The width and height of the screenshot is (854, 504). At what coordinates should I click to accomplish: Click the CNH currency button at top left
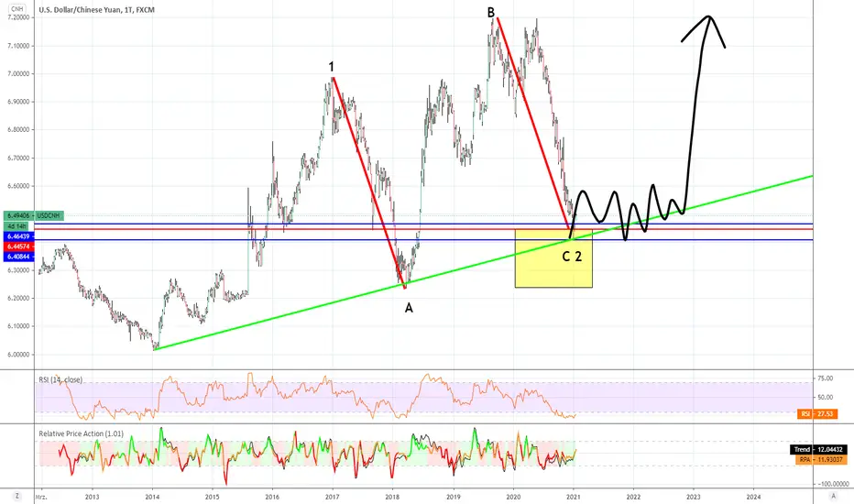pyautogui.click(x=16, y=9)
